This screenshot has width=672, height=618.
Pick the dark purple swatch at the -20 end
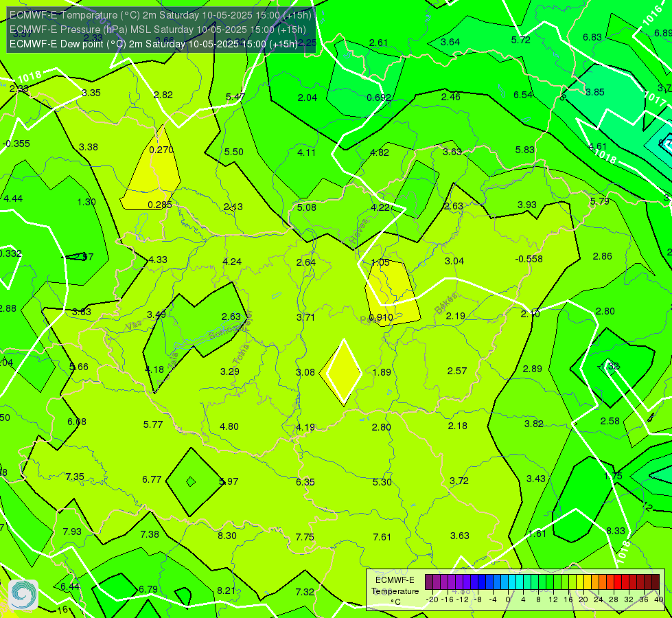click(428, 582)
